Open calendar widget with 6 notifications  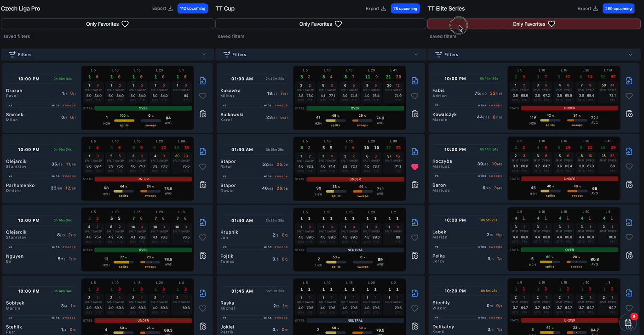click(628, 323)
